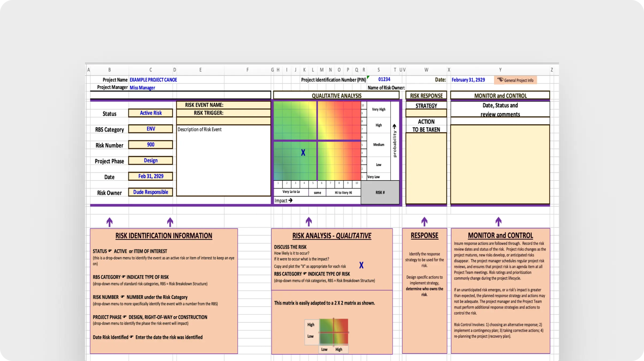
Task: Click the underlined RESPONSE heading
Action: (x=425, y=236)
